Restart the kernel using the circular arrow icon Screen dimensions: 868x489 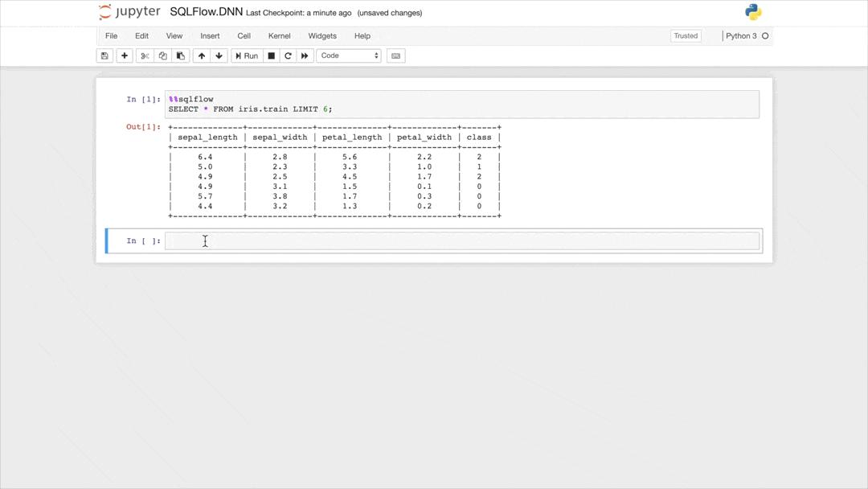pyautogui.click(x=288, y=55)
